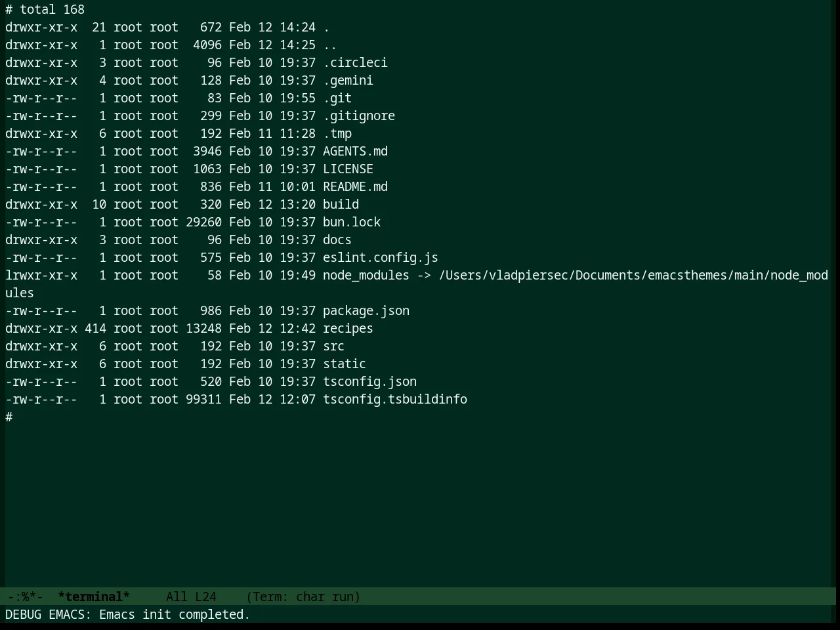Click the shell prompt '#' on the last line

(x=9, y=417)
